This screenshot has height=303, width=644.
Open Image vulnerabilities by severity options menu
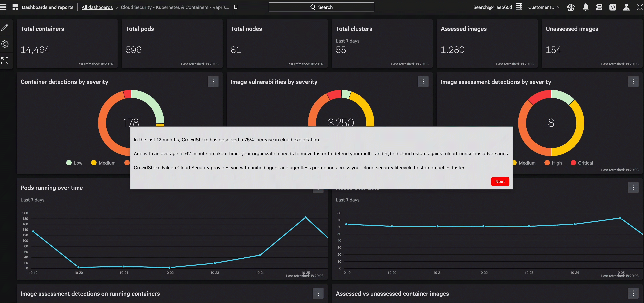(423, 82)
